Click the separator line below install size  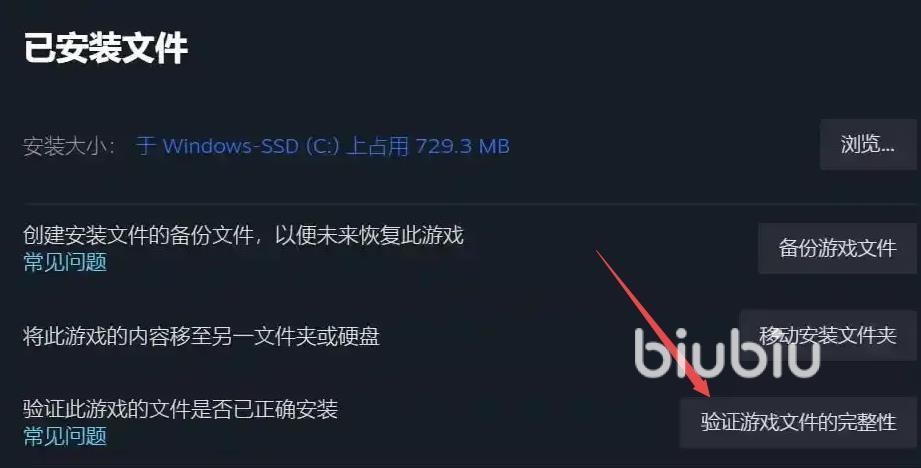point(470,204)
